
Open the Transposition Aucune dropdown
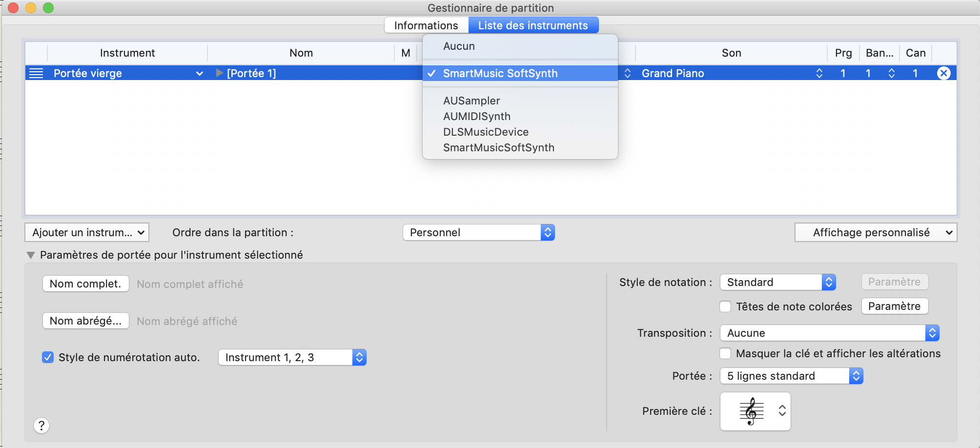(829, 333)
